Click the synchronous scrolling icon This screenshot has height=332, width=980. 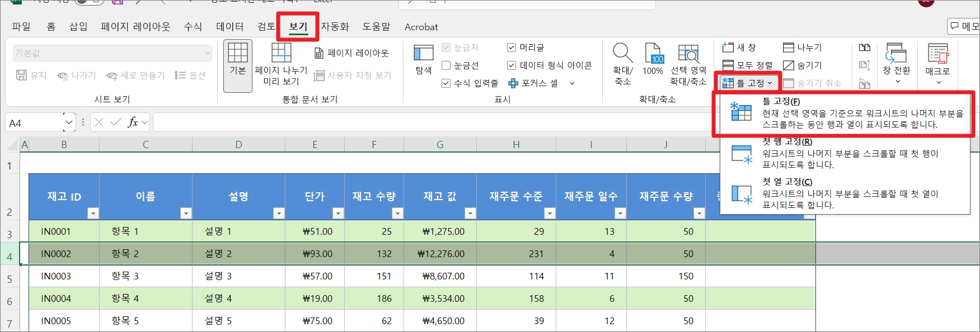click(865, 65)
